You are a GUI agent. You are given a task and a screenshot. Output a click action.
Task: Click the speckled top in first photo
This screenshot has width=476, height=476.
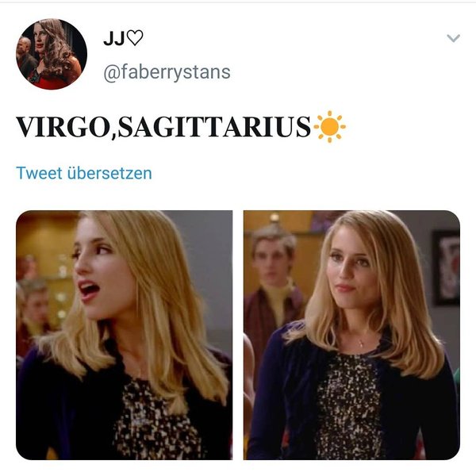[x=155, y=422]
